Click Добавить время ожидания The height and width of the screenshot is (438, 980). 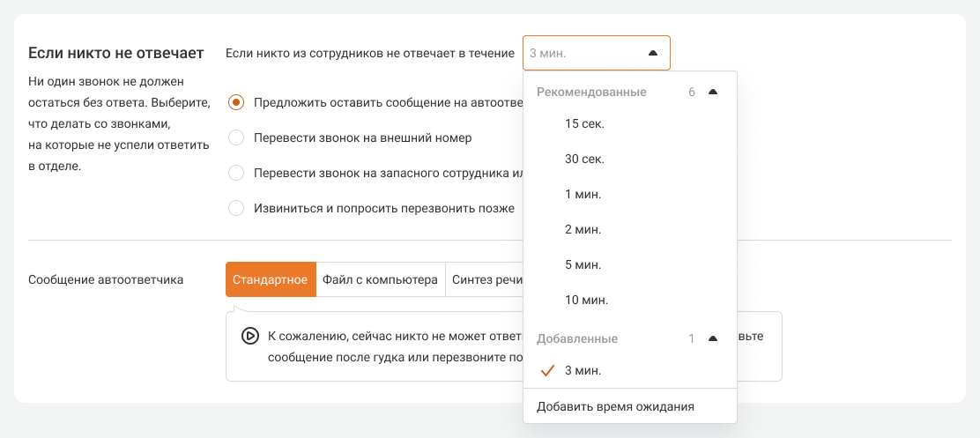[615, 406]
